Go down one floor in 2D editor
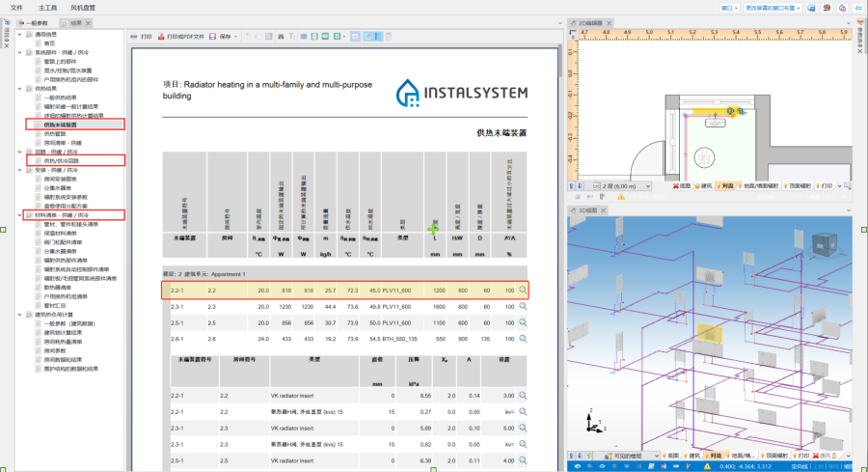 tap(580, 186)
